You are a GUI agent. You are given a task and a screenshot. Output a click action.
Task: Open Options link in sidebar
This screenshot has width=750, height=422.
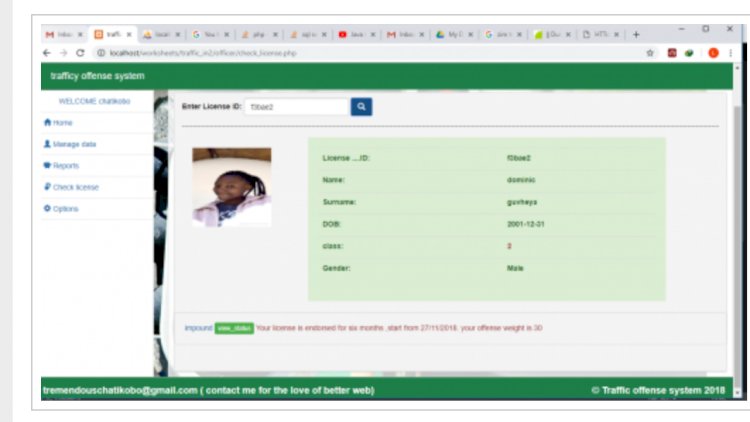pos(66,209)
